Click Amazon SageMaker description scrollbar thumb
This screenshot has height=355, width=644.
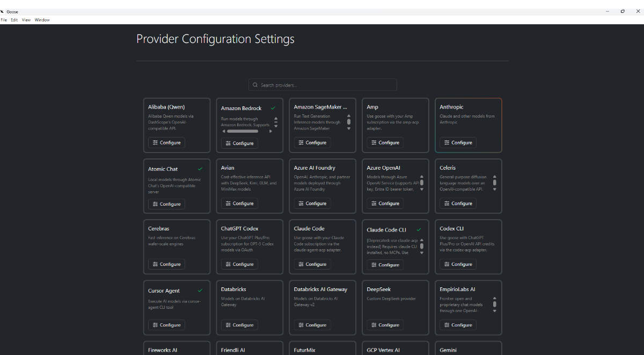(x=349, y=122)
